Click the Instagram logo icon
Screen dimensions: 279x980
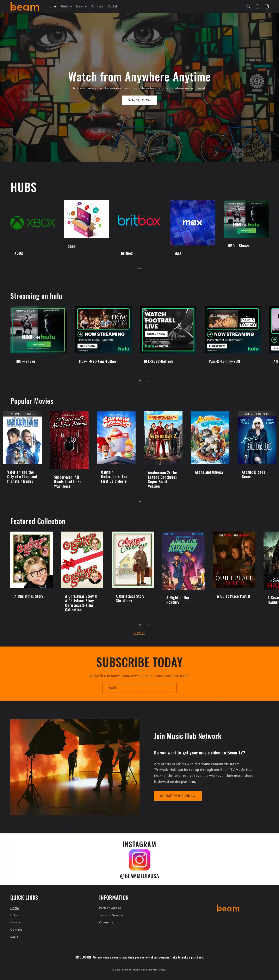139,859
